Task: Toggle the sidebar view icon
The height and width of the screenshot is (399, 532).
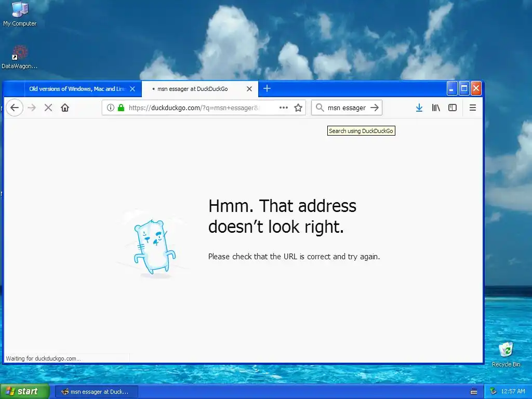Action: point(453,108)
